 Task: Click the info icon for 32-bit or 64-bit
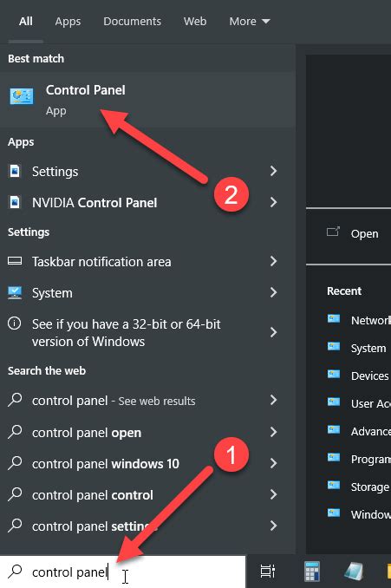[15, 323]
